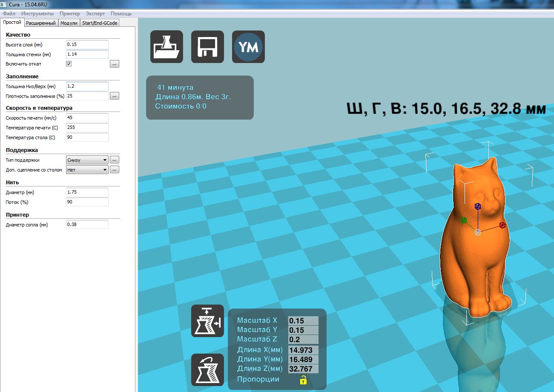Click retraction settings ellipsis button
The width and height of the screenshot is (554, 392).
114,64
